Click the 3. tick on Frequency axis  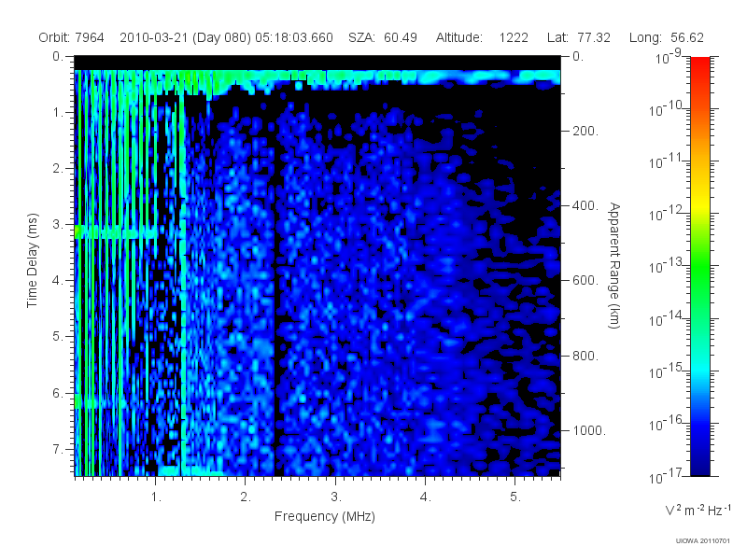[336, 497]
